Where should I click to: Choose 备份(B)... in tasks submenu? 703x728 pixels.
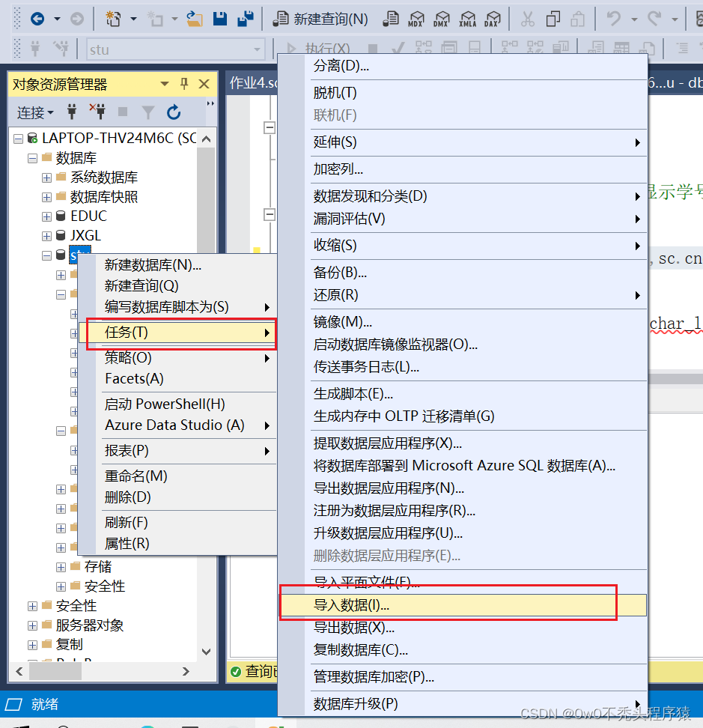pos(463,273)
